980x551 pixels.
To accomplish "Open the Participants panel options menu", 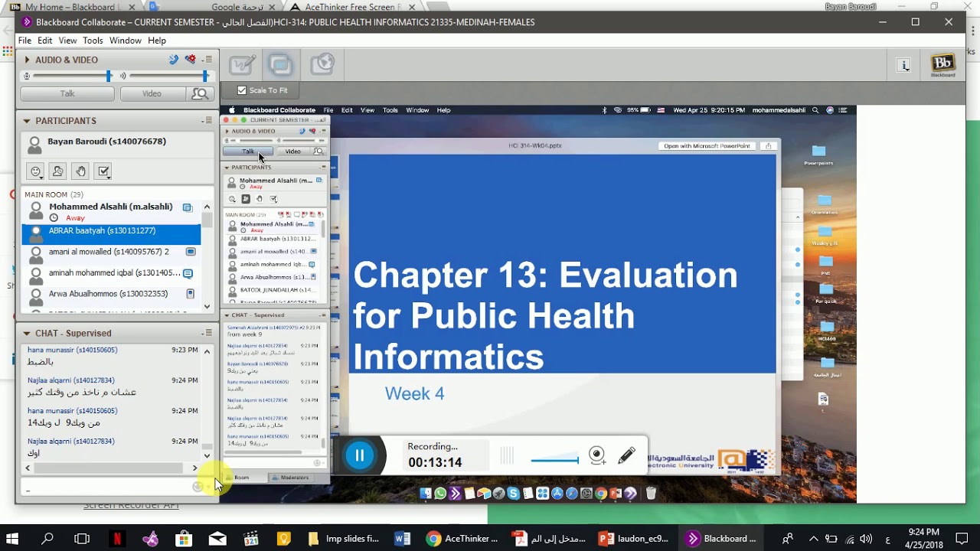I will pos(207,121).
